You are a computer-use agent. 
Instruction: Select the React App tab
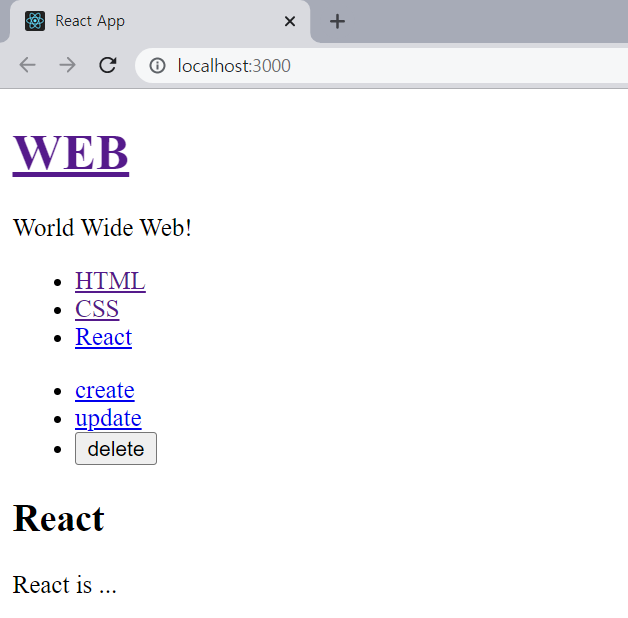click(159, 21)
